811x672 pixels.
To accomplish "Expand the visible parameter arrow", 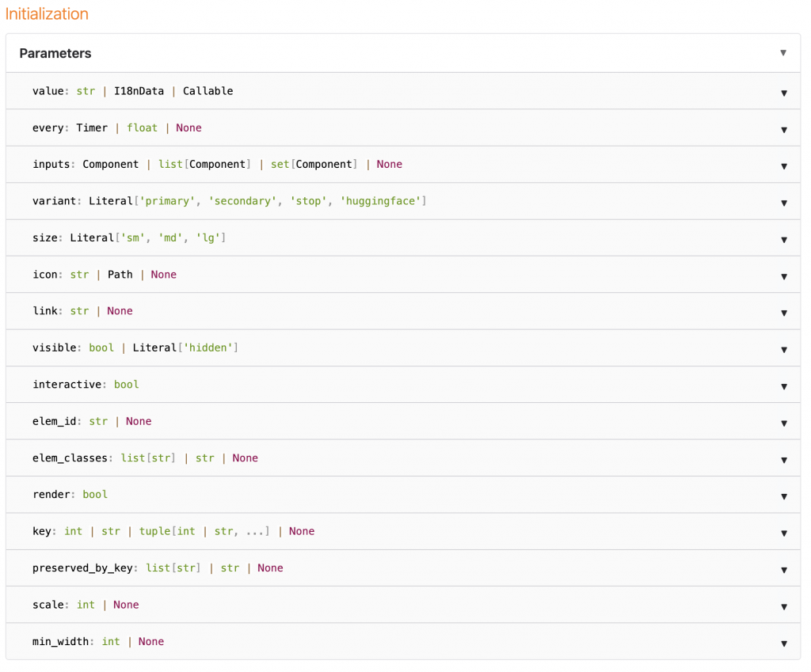I will click(x=784, y=350).
